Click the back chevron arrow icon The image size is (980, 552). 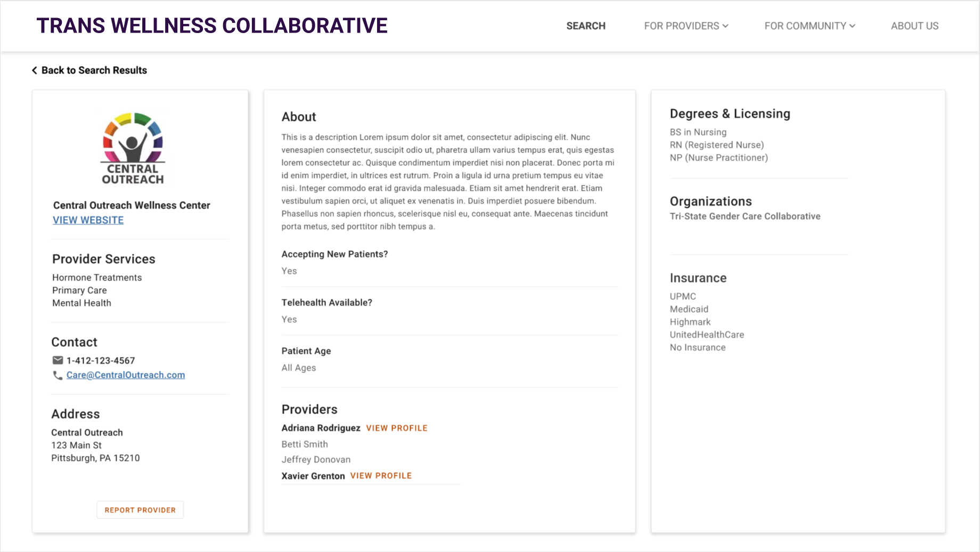[x=35, y=70]
